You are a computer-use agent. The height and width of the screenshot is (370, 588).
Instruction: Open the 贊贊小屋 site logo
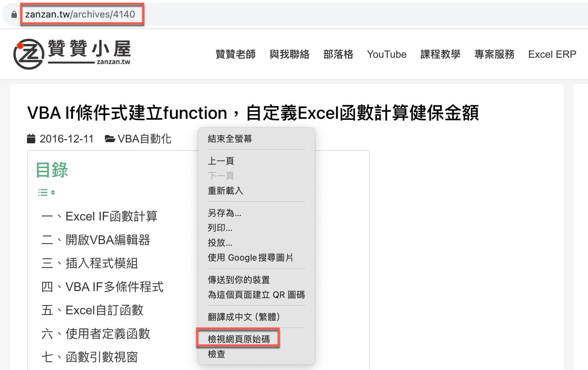point(72,54)
